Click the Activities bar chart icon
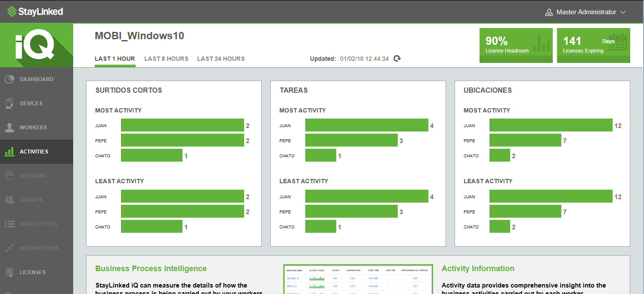The height and width of the screenshot is (294, 644). click(x=9, y=152)
